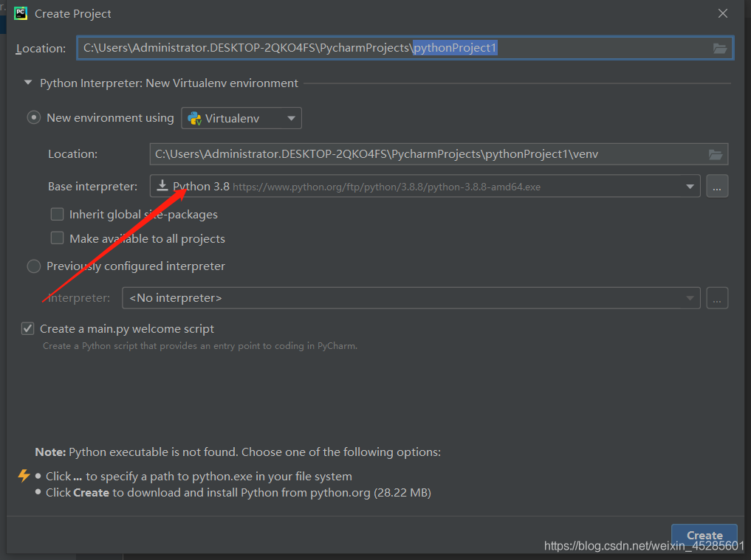Open the Virtualenv environment type dropdown

pos(241,118)
